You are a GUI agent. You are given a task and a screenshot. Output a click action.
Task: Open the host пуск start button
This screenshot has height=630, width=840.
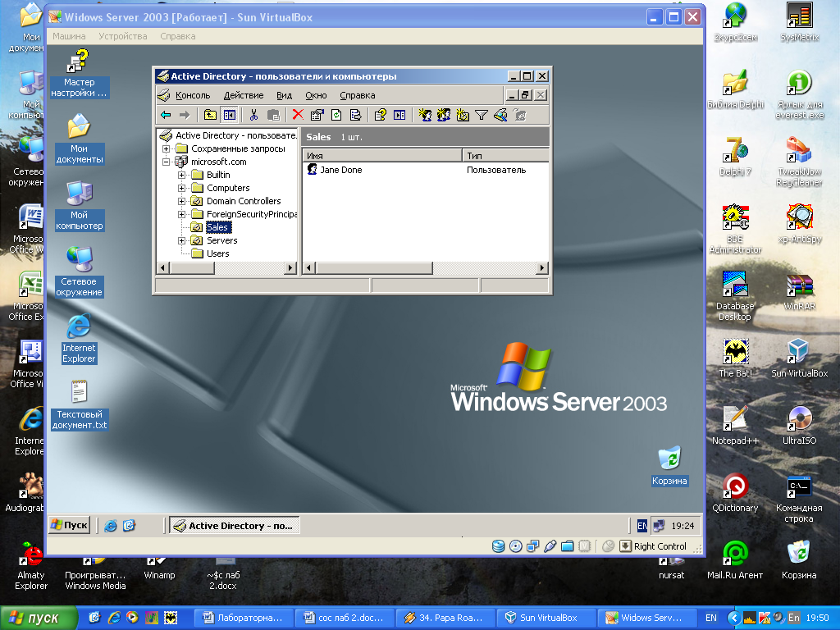[x=38, y=619]
